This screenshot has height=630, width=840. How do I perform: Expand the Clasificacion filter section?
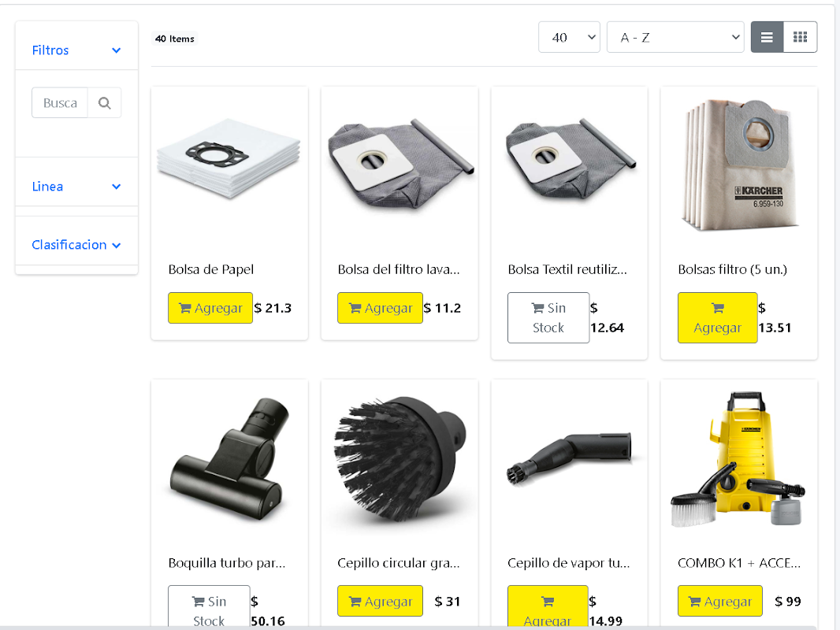coord(76,245)
